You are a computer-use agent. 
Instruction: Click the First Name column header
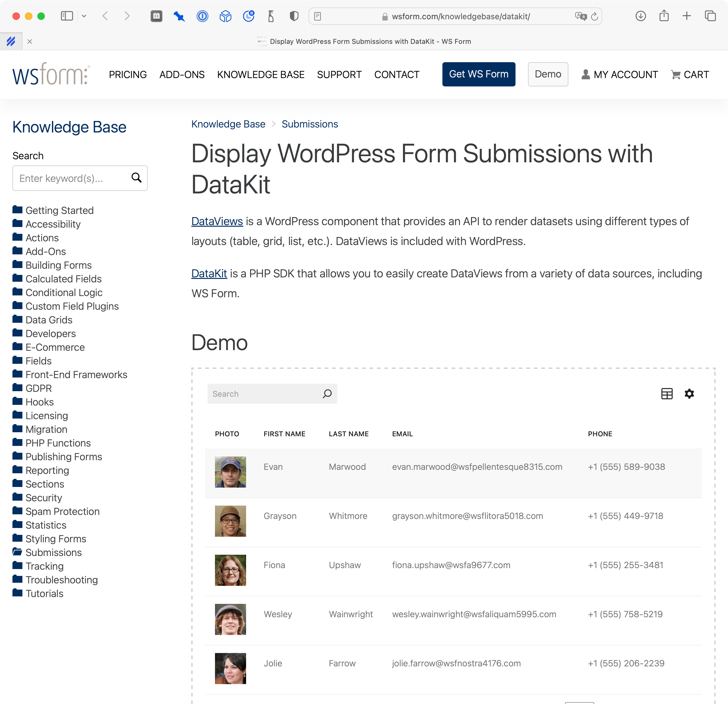[285, 434]
